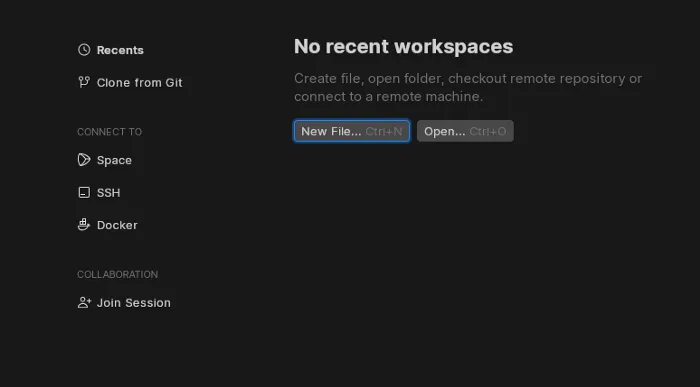
Task: Click the Clone from Git branch icon
Action: tap(84, 82)
